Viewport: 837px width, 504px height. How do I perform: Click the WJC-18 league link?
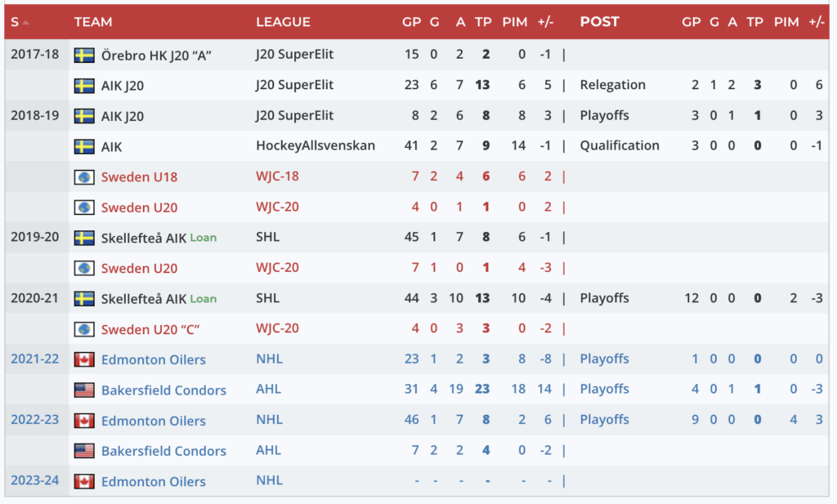click(x=277, y=176)
